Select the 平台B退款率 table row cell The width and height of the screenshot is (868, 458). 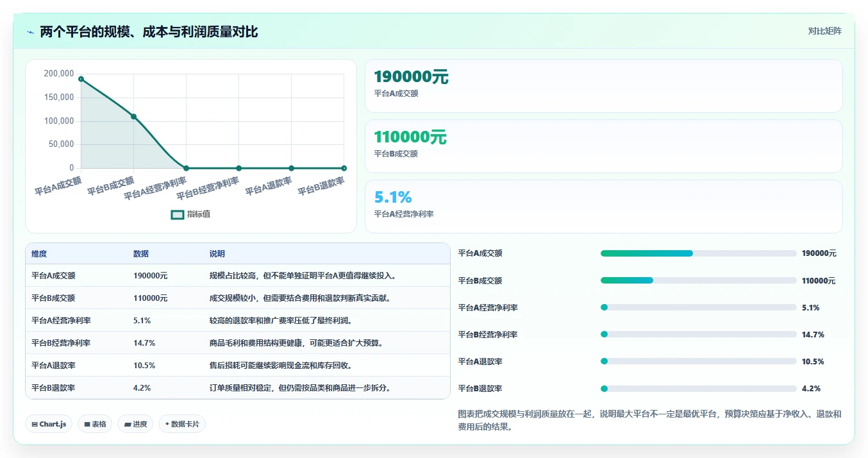[x=53, y=388]
